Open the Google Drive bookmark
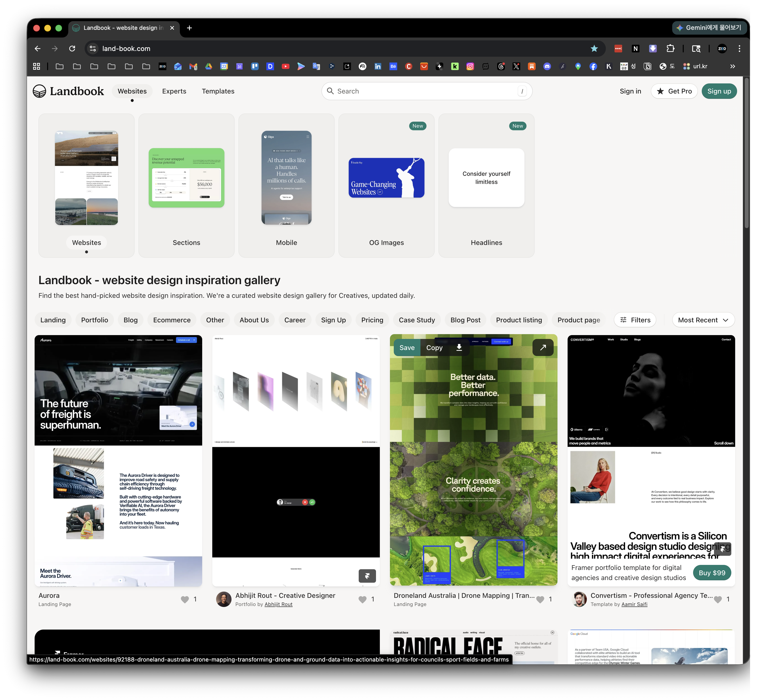This screenshot has width=777, height=700. pyautogui.click(x=208, y=67)
